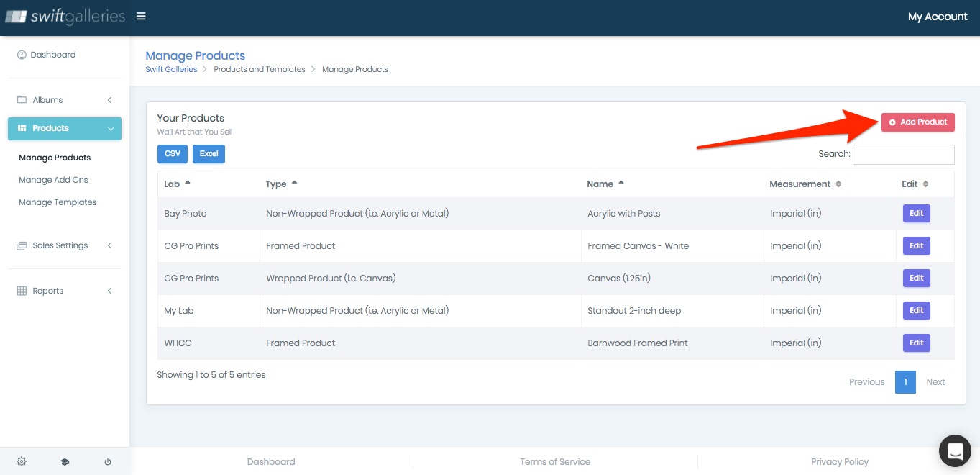980x475 pixels.
Task: Edit the Framed Canvas - White product
Action: pyautogui.click(x=917, y=245)
